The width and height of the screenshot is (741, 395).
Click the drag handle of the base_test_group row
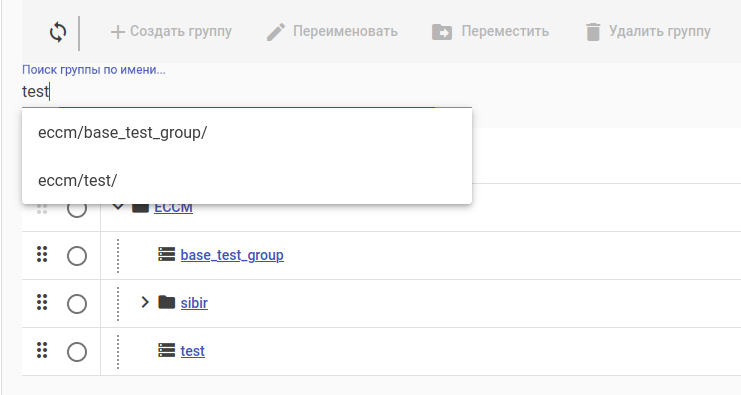[x=42, y=254]
